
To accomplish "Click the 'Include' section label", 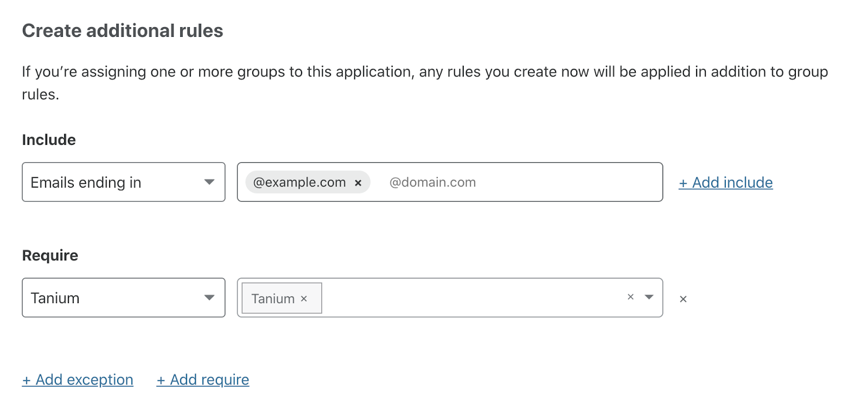I will pos(49,140).
